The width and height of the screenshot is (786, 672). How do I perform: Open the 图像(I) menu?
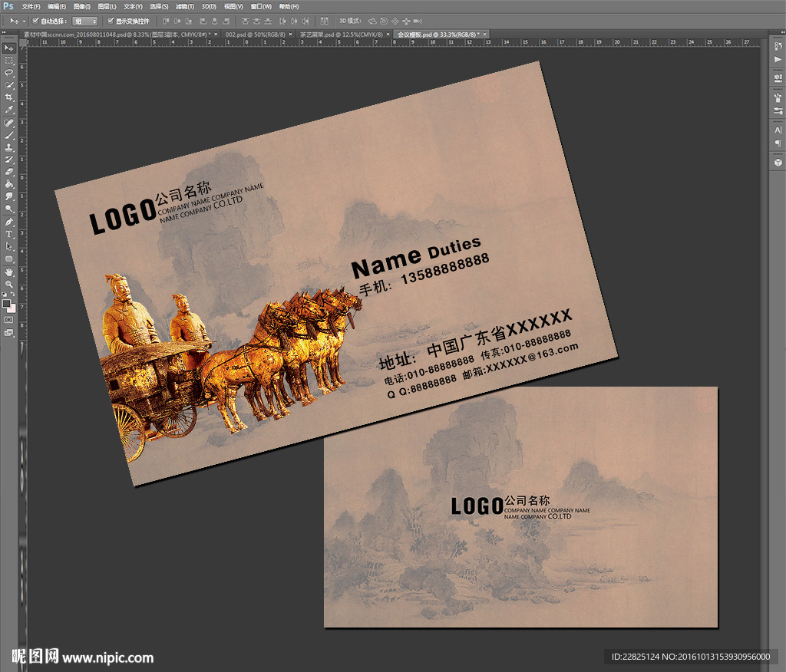(81, 6)
